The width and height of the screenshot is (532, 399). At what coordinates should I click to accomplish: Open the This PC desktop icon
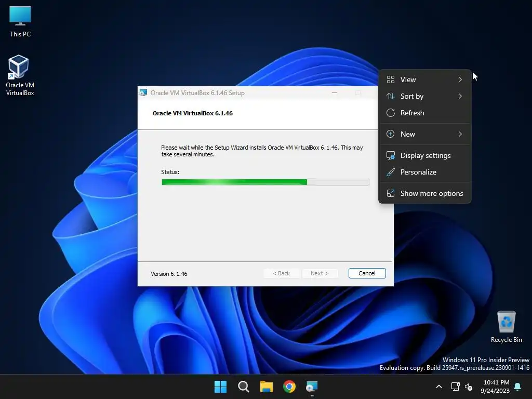[20, 22]
